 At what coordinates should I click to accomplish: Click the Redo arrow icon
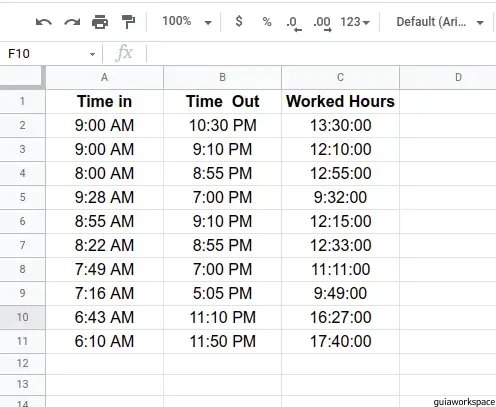pyautogui.click(x=72, y=22)
